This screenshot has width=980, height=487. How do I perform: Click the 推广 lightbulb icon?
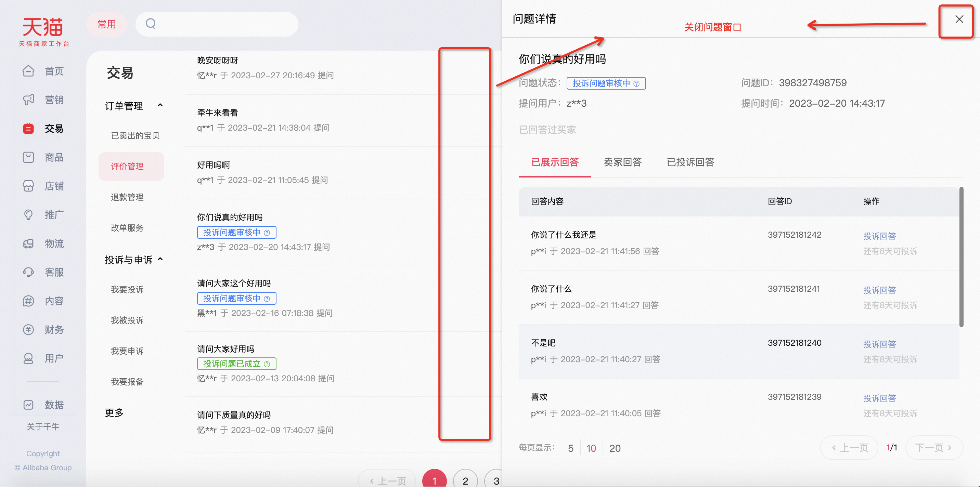tap(28, 215)
